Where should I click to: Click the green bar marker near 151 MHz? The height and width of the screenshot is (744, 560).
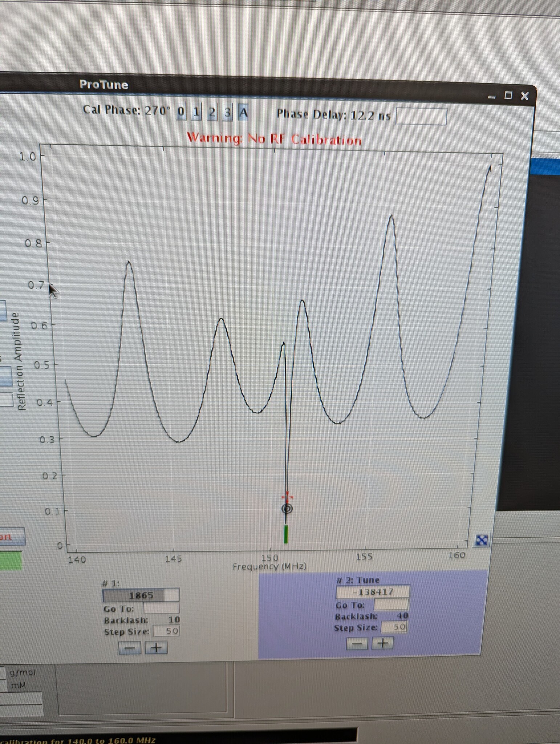pyautogui.click(x=286, y=534)
